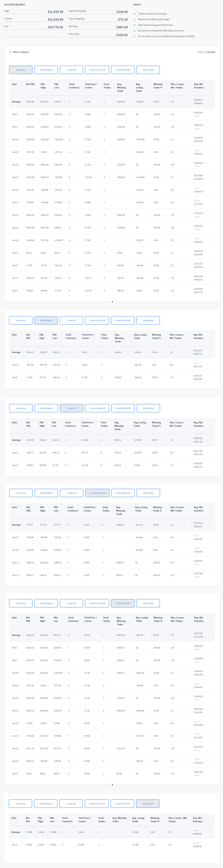Click the checkmark for the Account Balance below $30,000 rule
The height and width of the screenshot is (868, 223).
[x=134, y=36]
